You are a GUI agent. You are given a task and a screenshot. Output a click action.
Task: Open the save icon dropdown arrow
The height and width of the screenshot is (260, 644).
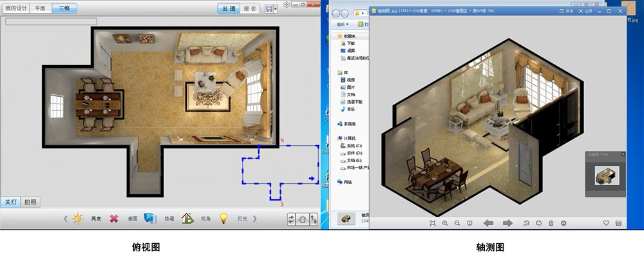[276, 9]
